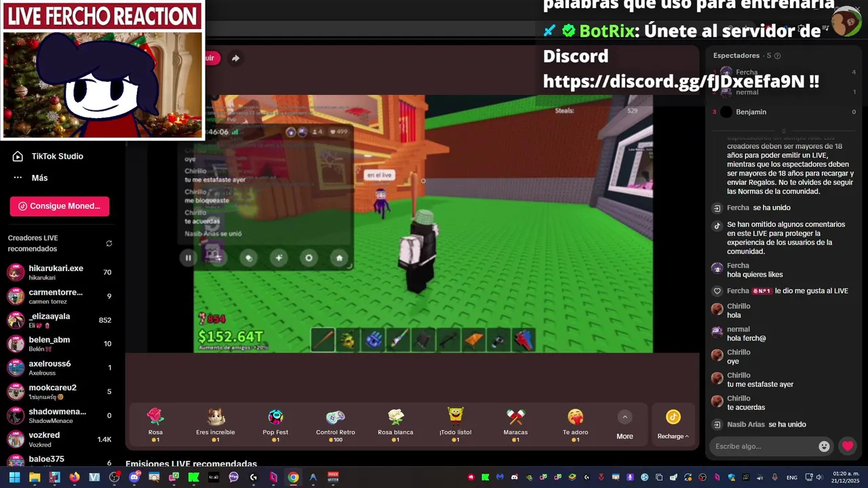The width and height of the screenshot is (868, 488).
Task: Send the Eres increíble gift
Action: tap(216, 425)
